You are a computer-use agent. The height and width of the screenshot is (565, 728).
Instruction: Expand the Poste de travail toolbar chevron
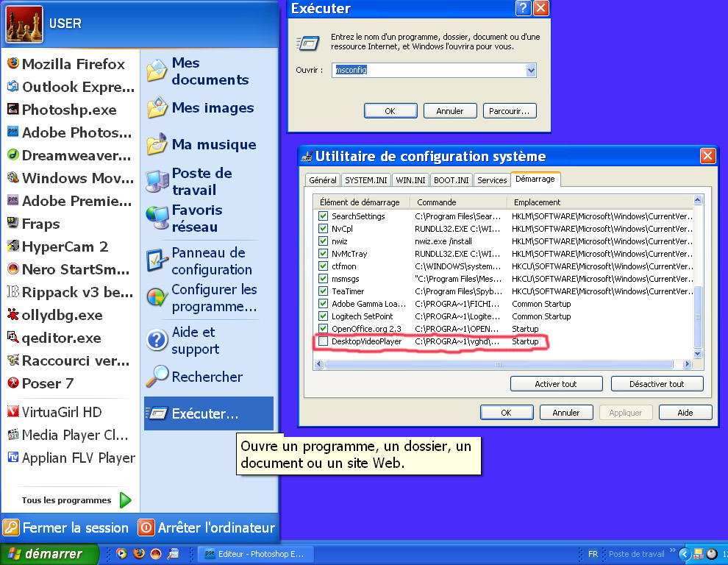[673, 550]
